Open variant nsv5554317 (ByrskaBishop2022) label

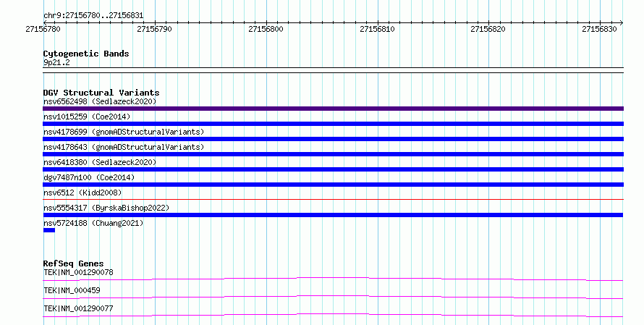pos(106,208)
